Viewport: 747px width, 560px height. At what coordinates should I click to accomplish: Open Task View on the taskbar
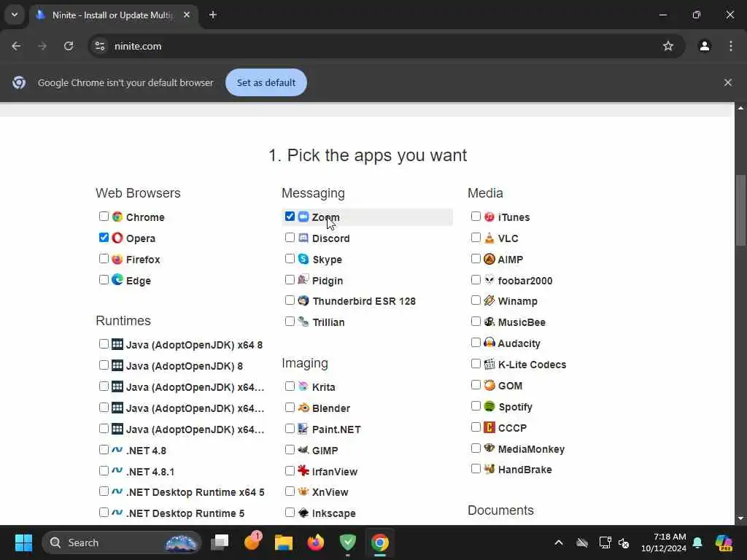click(x=220, y=542)
